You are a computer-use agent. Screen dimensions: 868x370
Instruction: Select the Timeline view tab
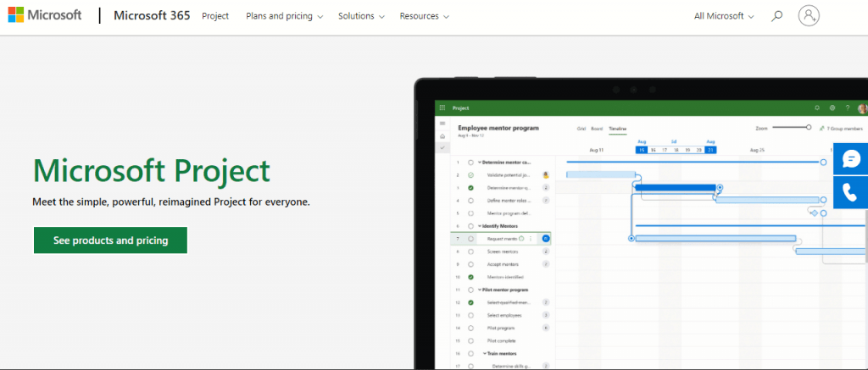click(x=618, y=129)
